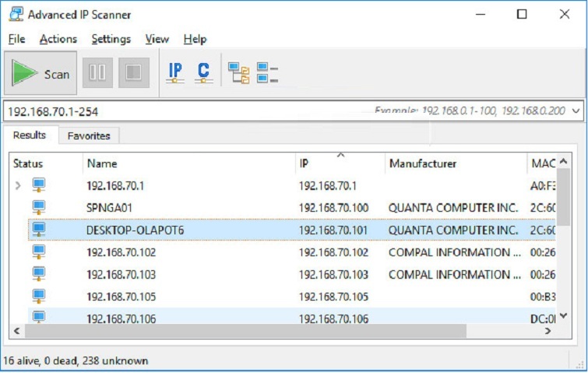Click the vertical scrollbar down arrow
The image size is (588, 373).
[564, 315]
